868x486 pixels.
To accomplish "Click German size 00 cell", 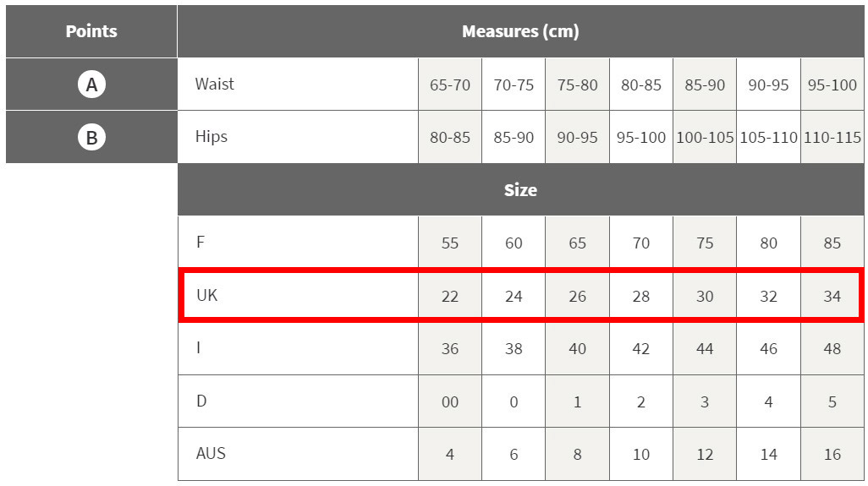I will coord(450,401).
